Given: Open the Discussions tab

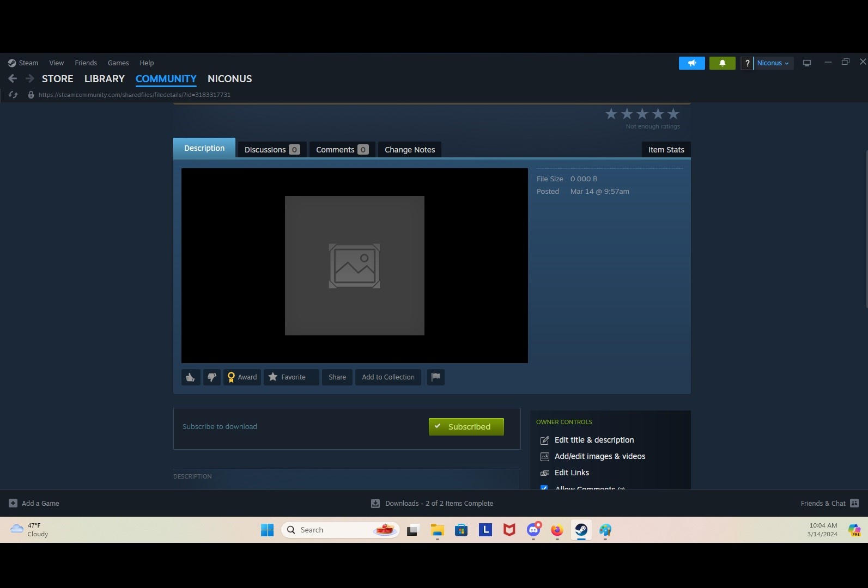Looking at the screenshot, I should point(271,150).
